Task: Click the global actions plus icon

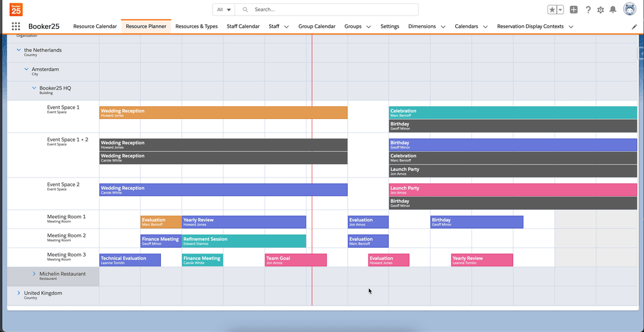Action: [x=574, y=10]
